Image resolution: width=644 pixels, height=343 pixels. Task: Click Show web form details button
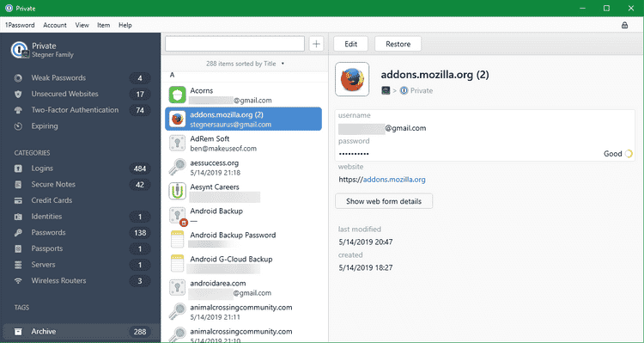pyautogui.click(x=384, y=201)
